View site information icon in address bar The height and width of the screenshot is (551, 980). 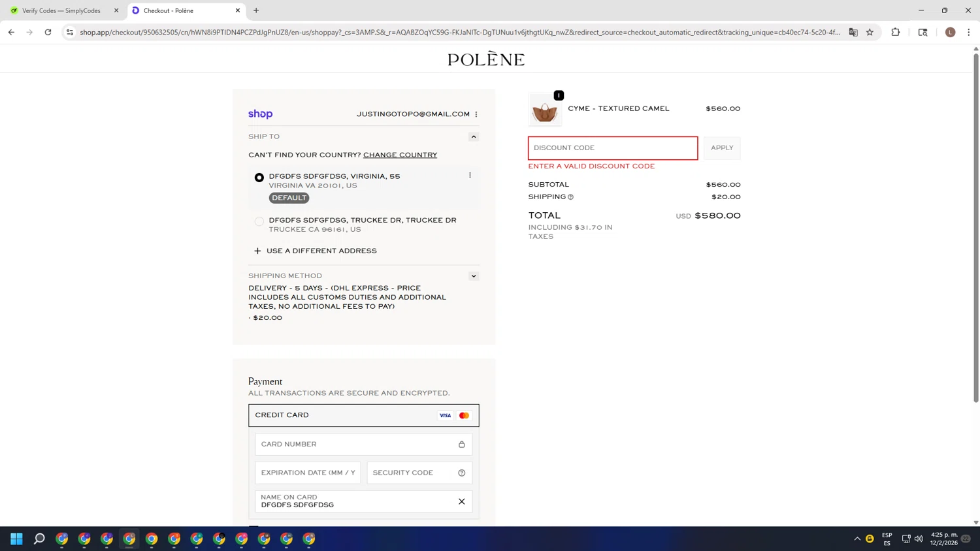pos(70,32)
